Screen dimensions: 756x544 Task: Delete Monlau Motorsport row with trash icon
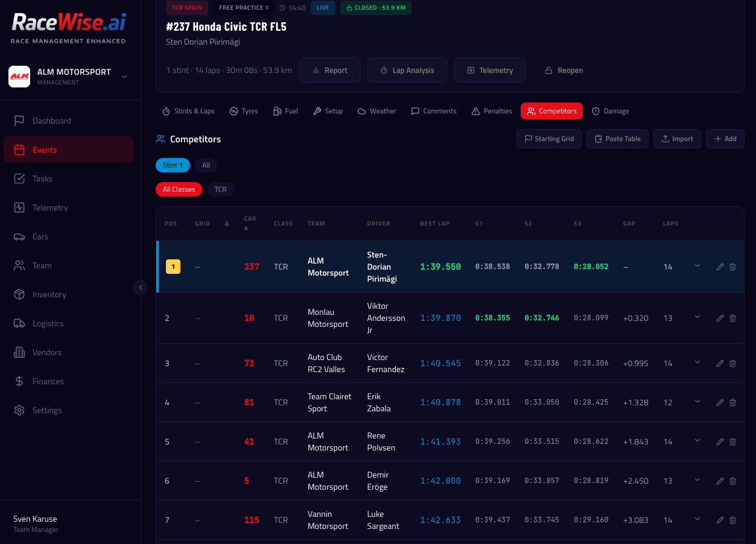[x=732, y=318]
